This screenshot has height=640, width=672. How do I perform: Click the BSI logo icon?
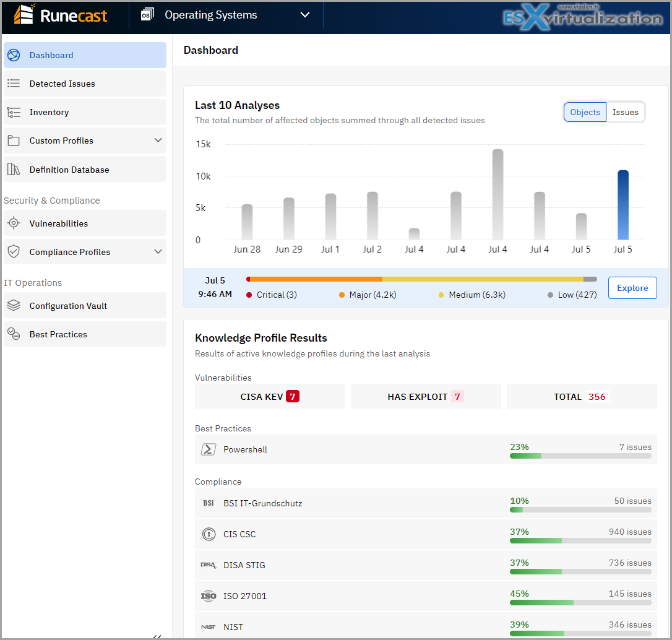pyautogui.click(x=209, y=503)
